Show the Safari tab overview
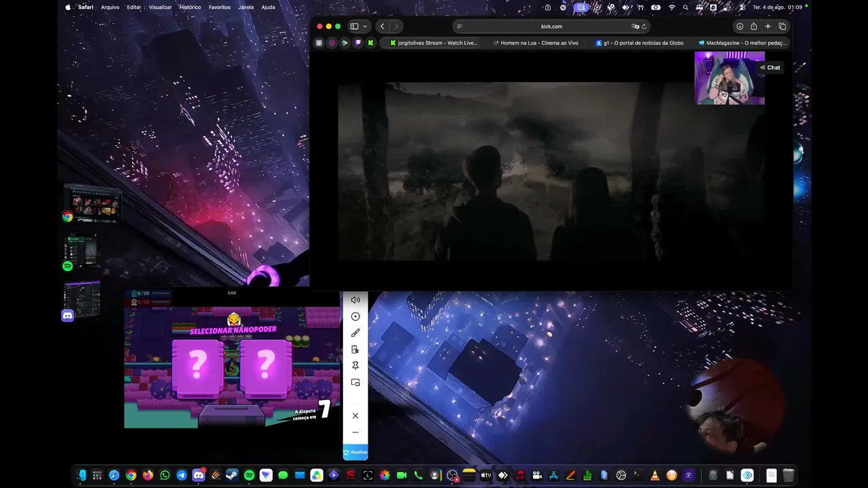 point(782,26)
